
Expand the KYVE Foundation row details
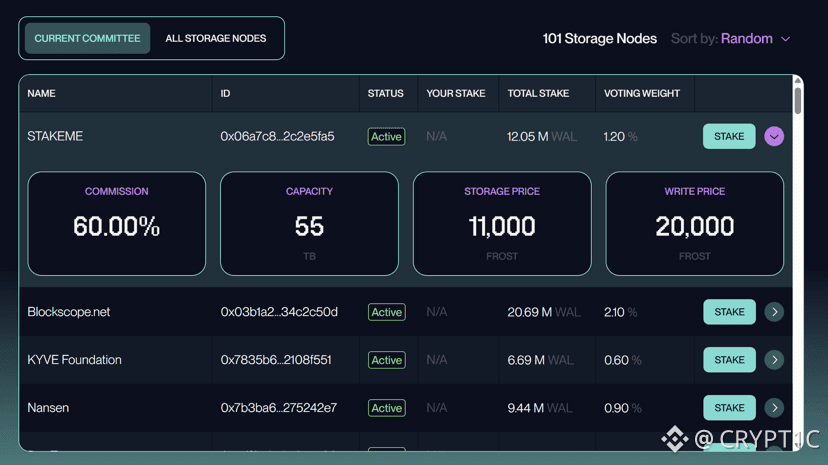tap(774, 360)
